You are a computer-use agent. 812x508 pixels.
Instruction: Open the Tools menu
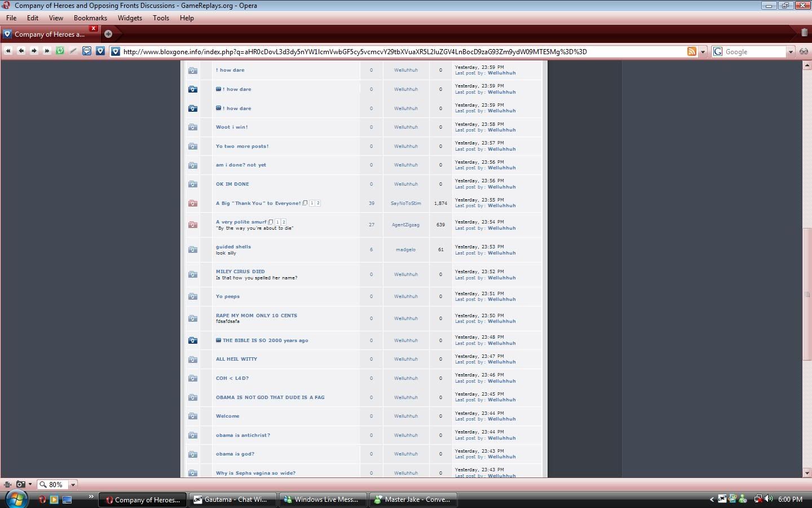point(161,17)
